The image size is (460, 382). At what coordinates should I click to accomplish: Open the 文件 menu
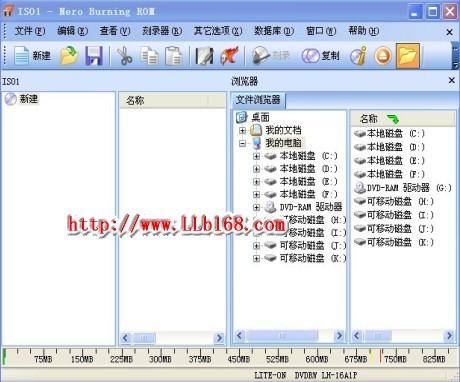[29, 31]
